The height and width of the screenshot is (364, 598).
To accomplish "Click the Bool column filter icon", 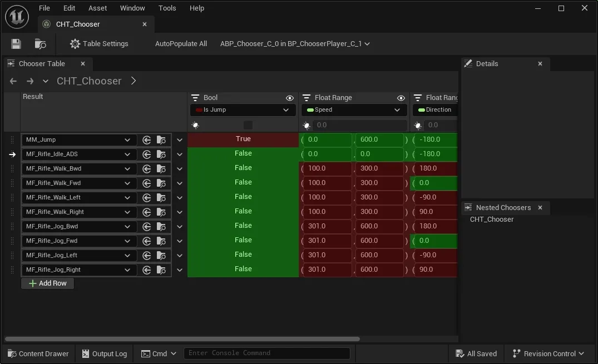I will 195,98.
